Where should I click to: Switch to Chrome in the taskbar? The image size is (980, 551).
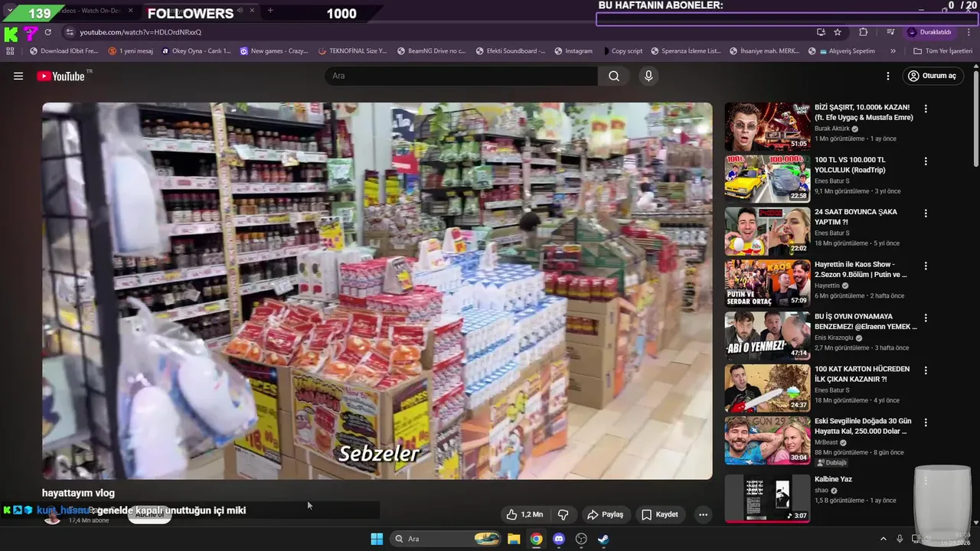536,539
